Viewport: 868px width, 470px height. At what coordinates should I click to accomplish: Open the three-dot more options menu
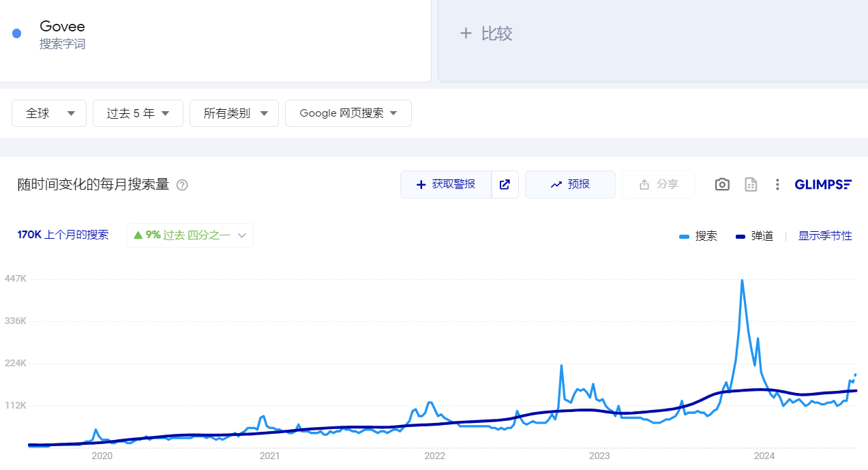[777, 184]
